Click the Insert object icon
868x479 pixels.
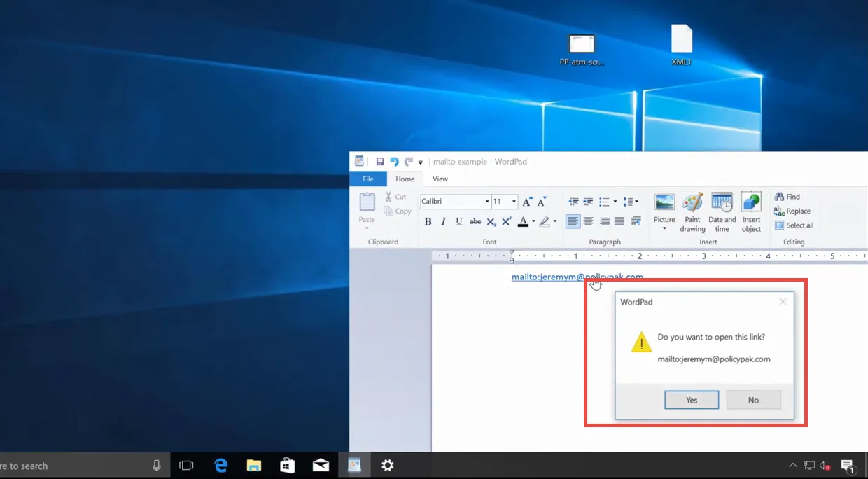[751, 202]
